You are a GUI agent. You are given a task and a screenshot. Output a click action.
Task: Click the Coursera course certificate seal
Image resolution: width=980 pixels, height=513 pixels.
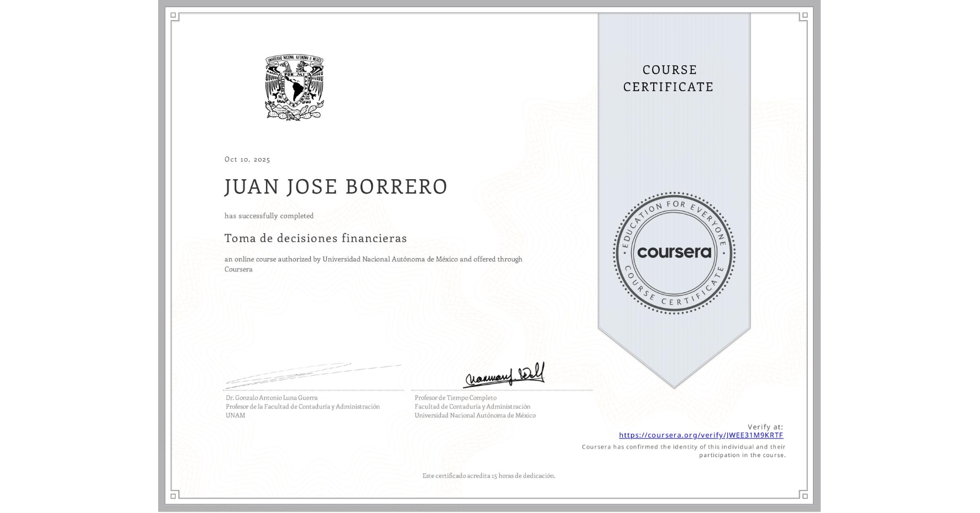tap(674, 253)
